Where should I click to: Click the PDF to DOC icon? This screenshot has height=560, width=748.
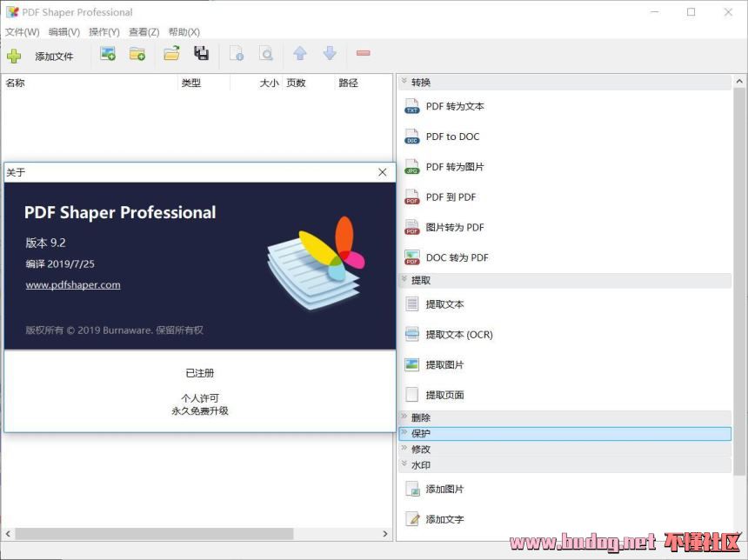click(x=411, y=137)
